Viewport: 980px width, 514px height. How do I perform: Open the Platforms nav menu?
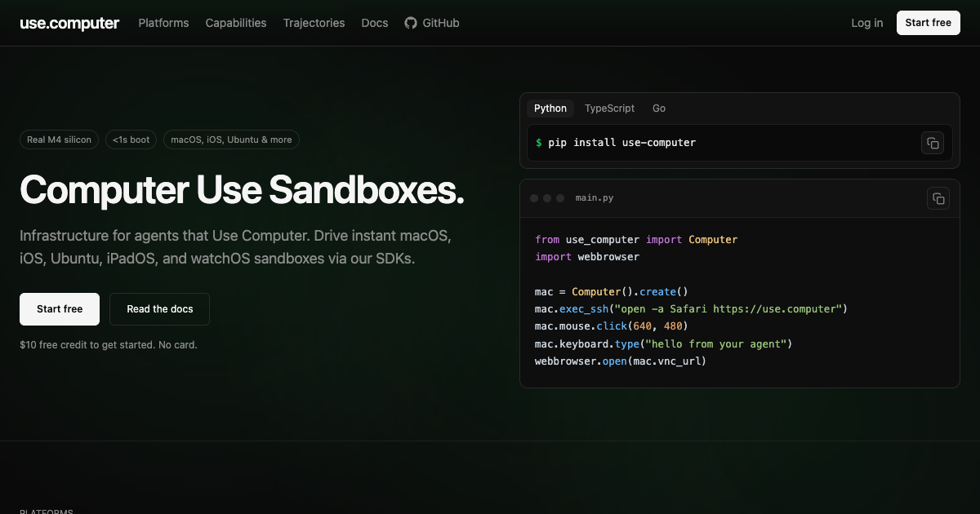click(x=163, y=23)
